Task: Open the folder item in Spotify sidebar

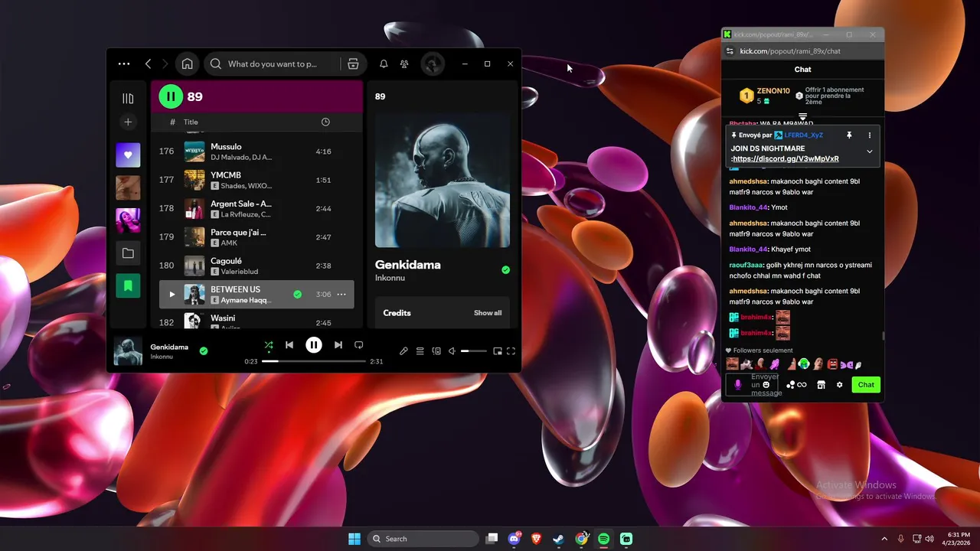Action: tap(128, 253)
